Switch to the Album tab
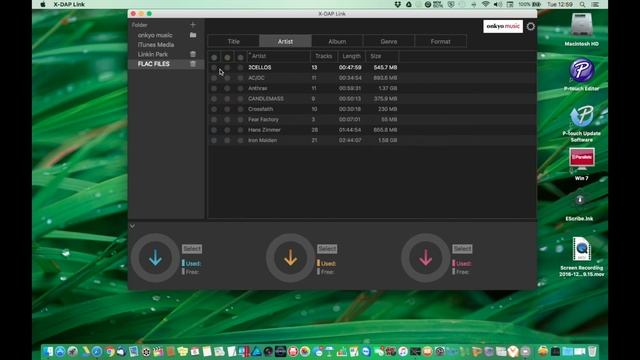This screenshot has height=360, width=640. pos(337,41)
